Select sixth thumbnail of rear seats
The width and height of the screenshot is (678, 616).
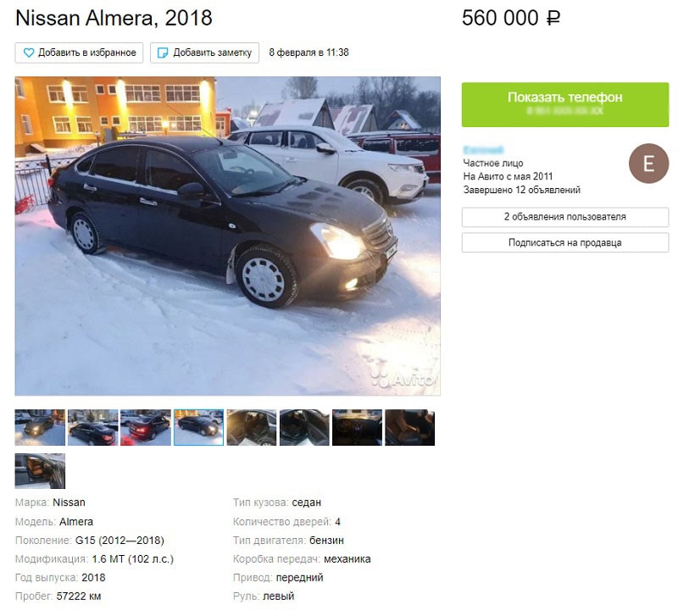click(304, 428)
